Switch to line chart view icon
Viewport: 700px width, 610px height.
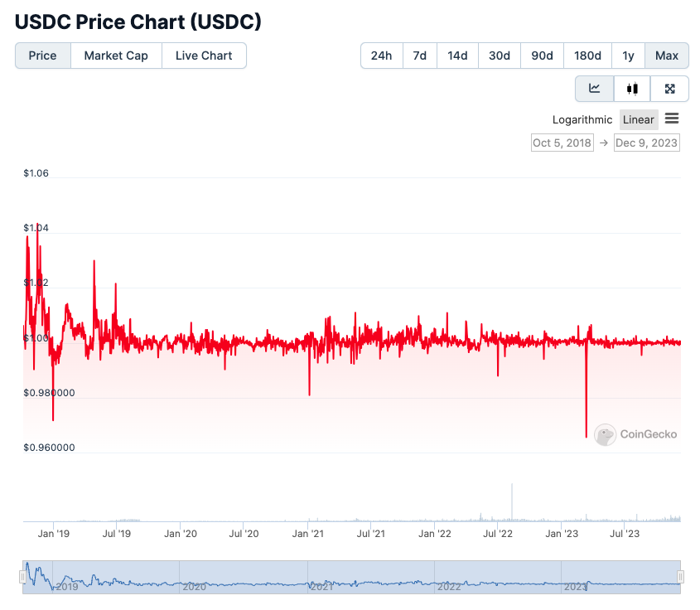(x=595, y=89)
